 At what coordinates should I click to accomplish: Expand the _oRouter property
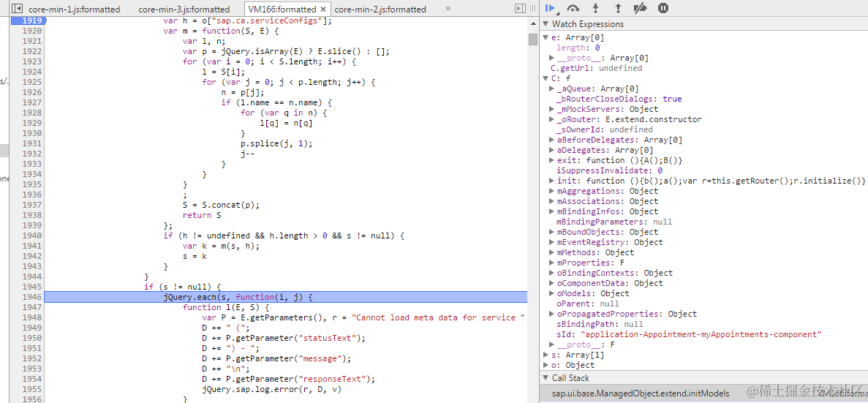[552, 119]
